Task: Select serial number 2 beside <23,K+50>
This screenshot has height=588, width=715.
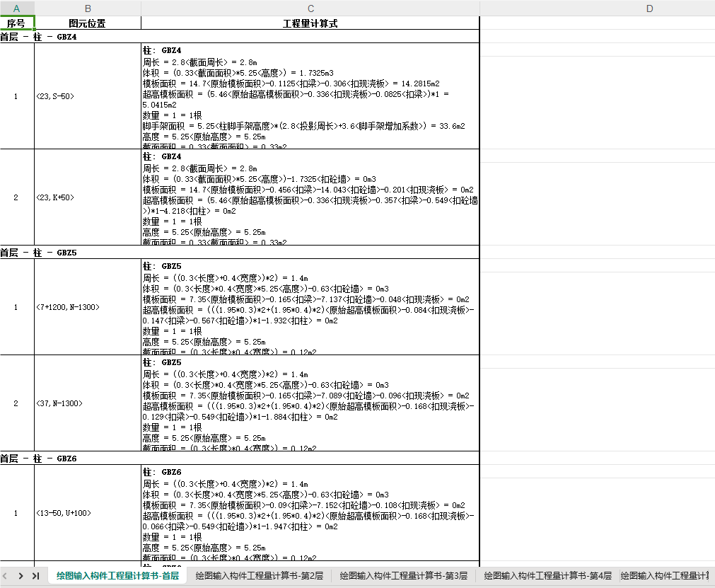Action: (x=17, y=197)
